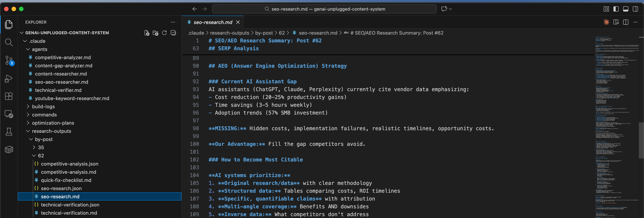The width and height of the screenshot is (644, 218).
Task: Expand the 35 post folder
Action: pos(41,148)
